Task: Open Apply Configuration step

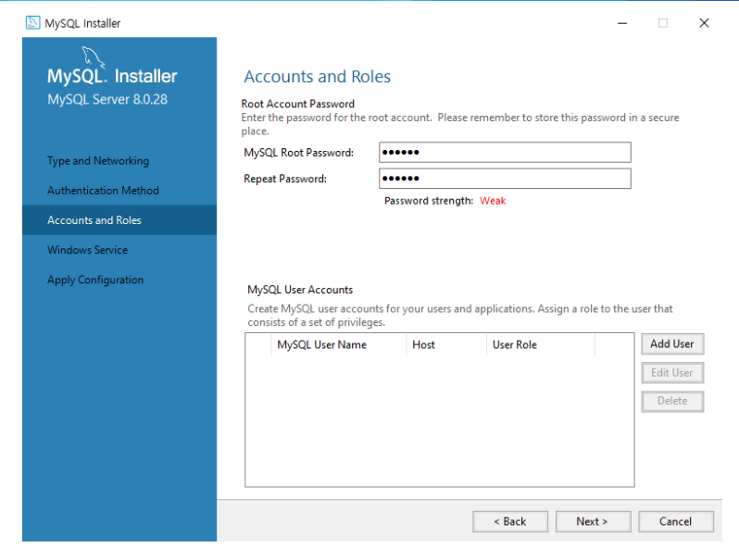Action: [95, 280]
